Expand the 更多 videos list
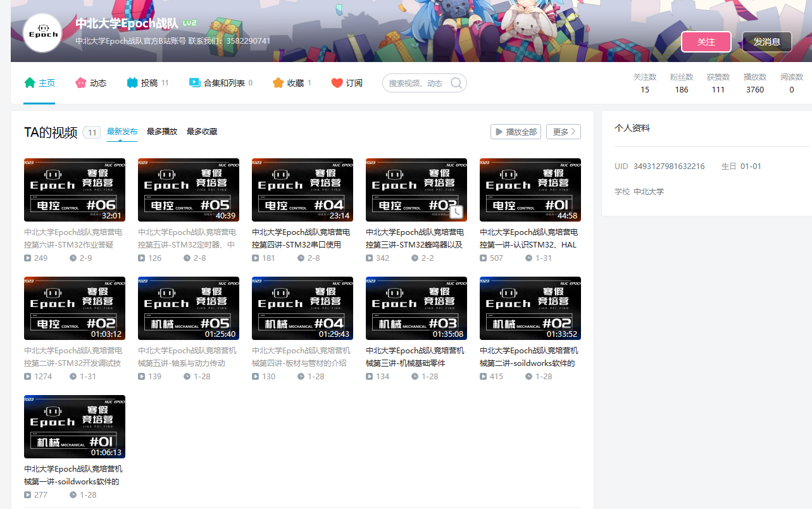This screenshot has width=812, height=509. [x=563, y=132]
